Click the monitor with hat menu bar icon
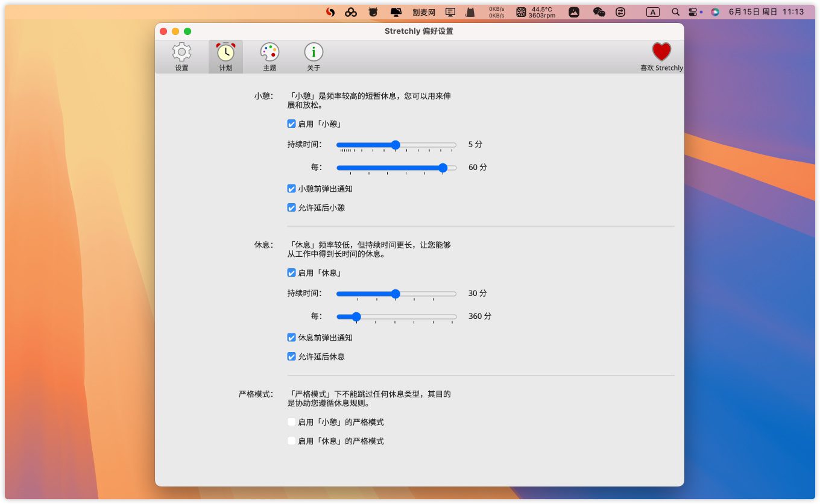 396,12
